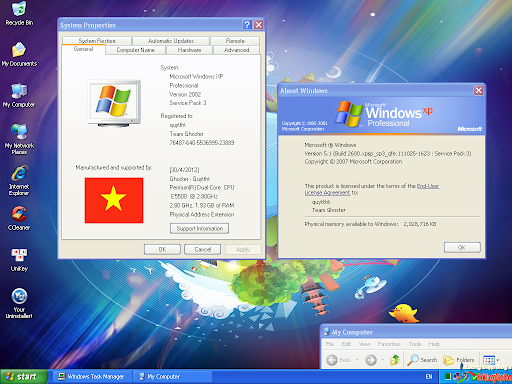Launch Internet Explorer from desktop
The height and width of the screenshot is (384, 512).
tap(19, 180)
